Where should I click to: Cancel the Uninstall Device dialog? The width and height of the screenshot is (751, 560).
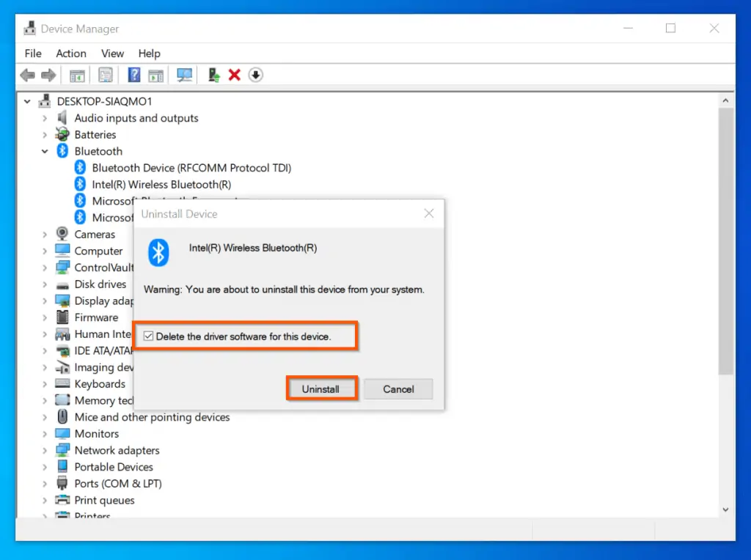pyautogui.click(x=398, y=389)
